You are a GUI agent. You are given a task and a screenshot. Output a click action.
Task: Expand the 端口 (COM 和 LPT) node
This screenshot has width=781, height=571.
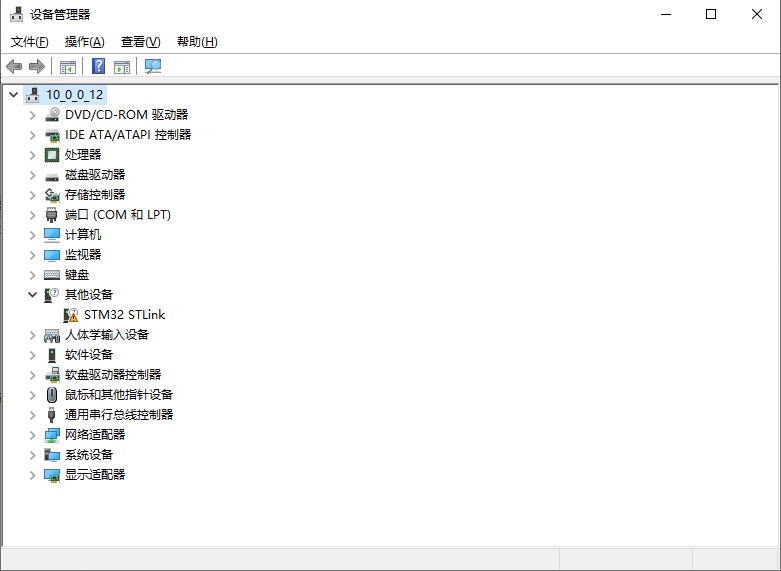click(32, 215)
